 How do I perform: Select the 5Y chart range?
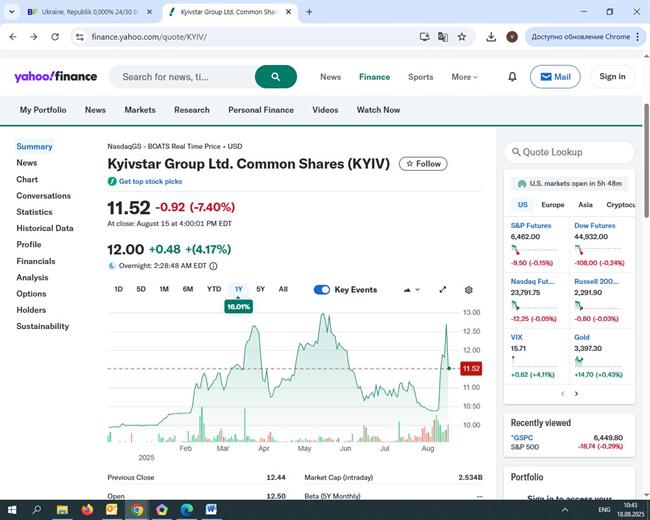(260, 289)
